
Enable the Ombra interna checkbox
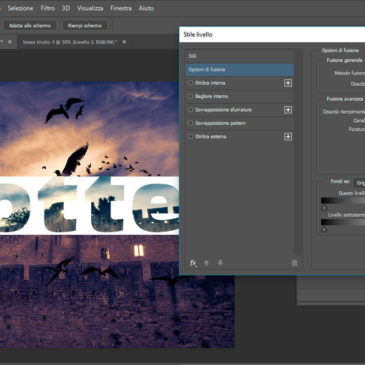[190, 83]
